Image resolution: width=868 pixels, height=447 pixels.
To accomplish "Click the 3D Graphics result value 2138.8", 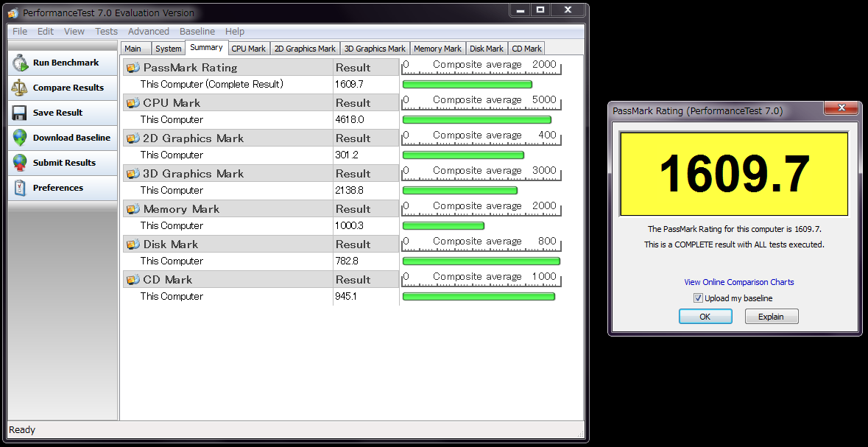I will point(349,191).
